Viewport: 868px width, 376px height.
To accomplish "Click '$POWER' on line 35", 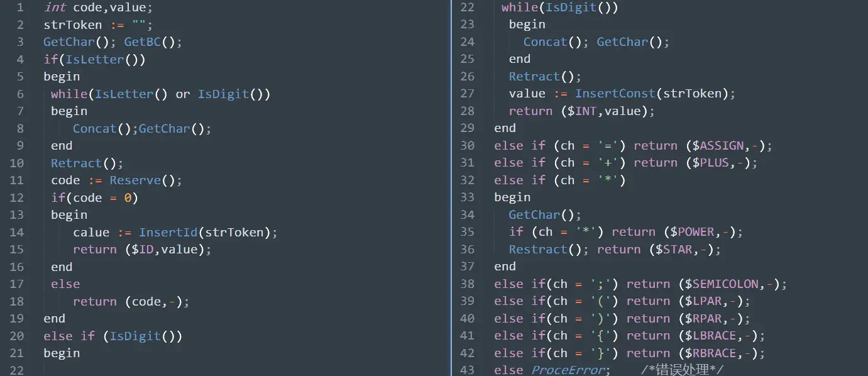I will click(x=692, y=232).
